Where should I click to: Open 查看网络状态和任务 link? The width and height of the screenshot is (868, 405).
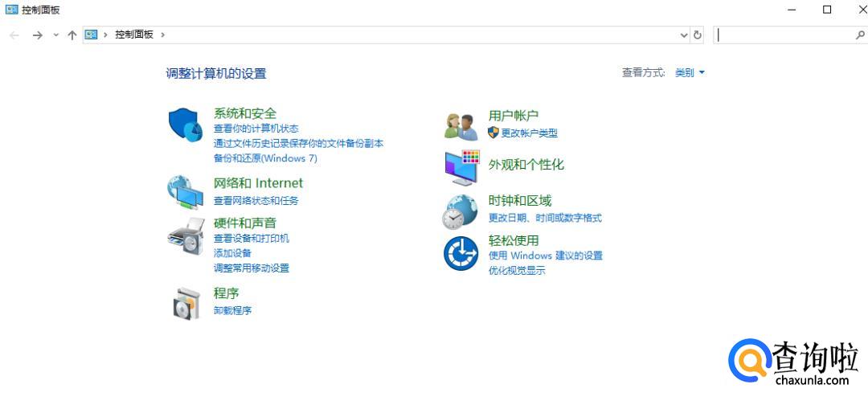coord(256,200)
